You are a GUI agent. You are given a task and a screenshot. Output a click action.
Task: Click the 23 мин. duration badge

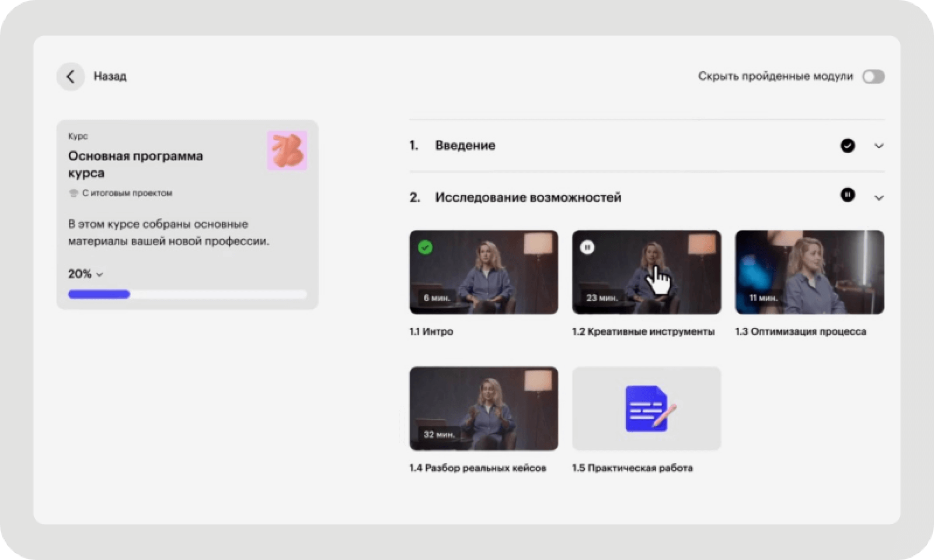tap(602, 297)
